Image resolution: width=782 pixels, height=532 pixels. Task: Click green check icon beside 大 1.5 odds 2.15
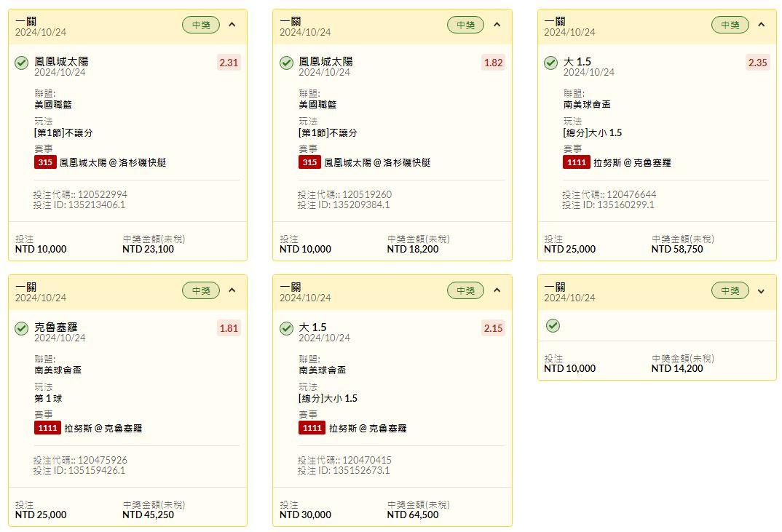286,328
